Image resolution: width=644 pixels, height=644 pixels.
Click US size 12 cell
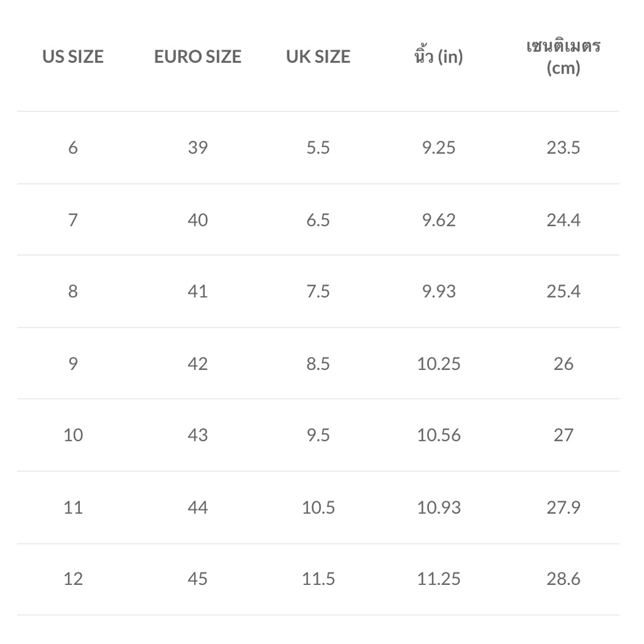point(73,579)
